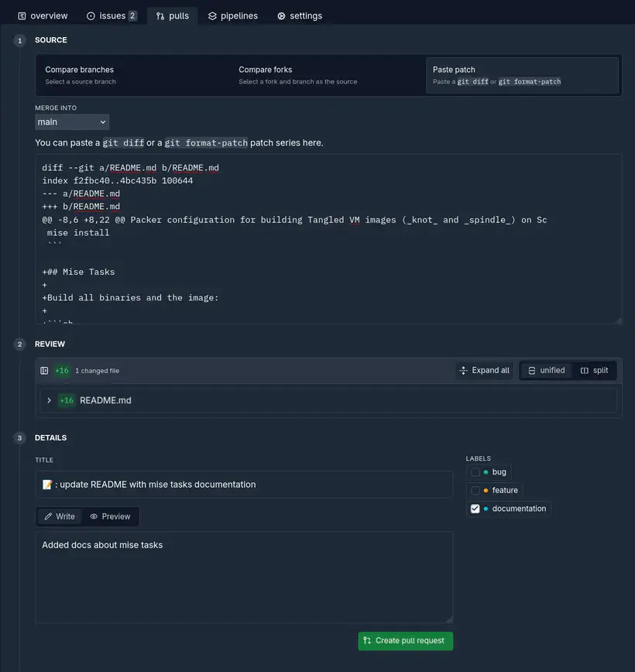Click the resize handle of description box
Image resolution: width=635 pixels, height=672 pixels.
pos(449,619)
